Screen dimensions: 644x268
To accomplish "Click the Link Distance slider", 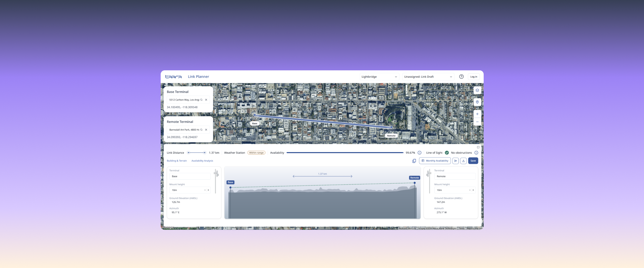I will 197,153.
